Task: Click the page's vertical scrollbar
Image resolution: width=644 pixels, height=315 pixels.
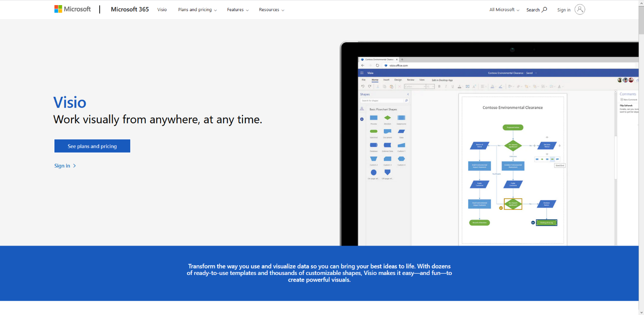Action: 641,157
